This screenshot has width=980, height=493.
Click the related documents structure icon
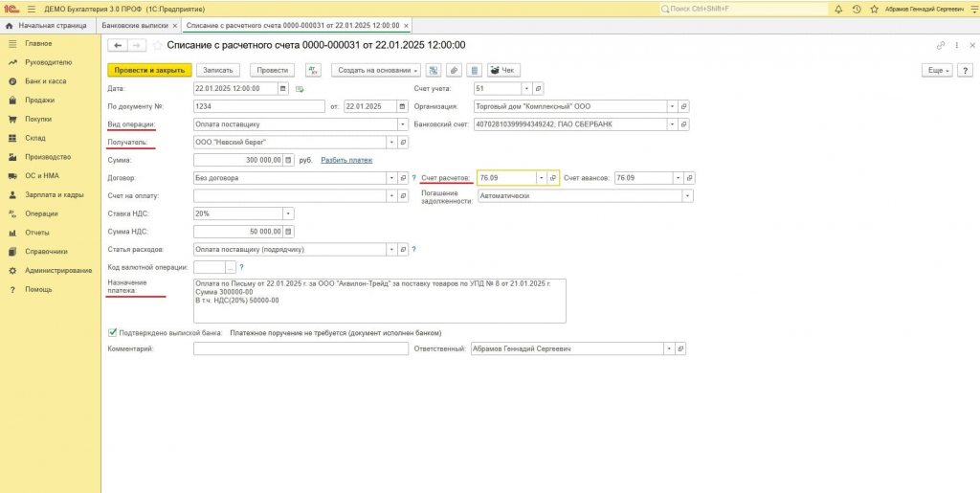point(435,71)
